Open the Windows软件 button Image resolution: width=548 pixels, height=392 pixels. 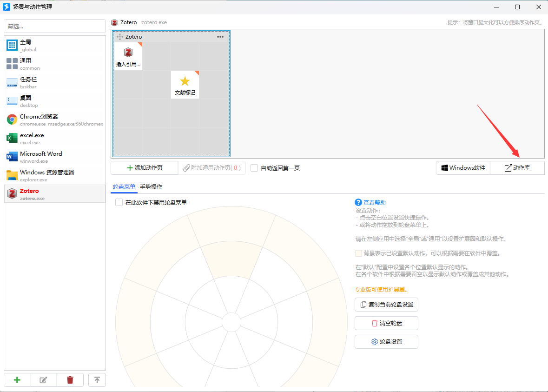(463, 168)
